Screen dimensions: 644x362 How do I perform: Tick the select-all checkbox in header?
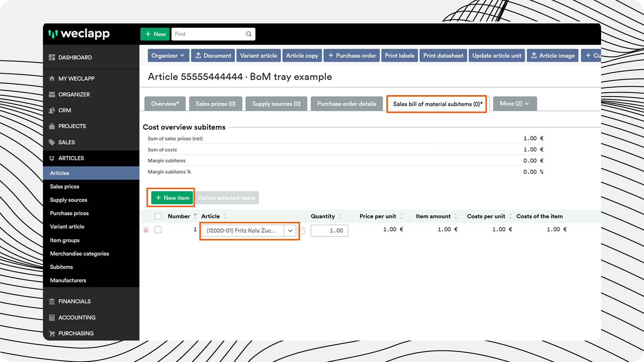point(158,216)
